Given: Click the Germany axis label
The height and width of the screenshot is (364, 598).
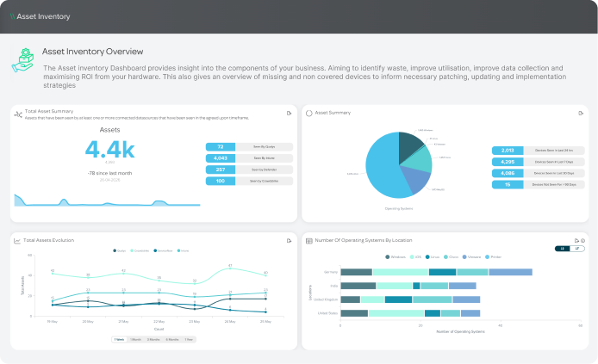Looking at the screenshot, I should coord(331,272).
